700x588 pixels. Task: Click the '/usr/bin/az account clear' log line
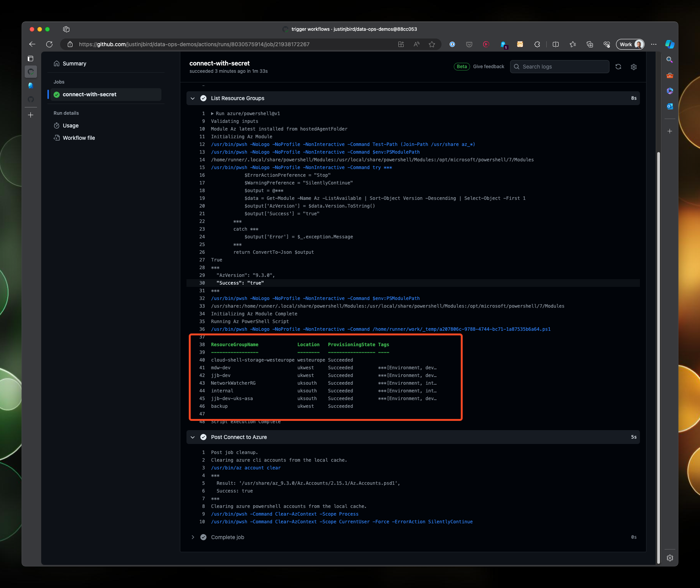coord(246,468)
